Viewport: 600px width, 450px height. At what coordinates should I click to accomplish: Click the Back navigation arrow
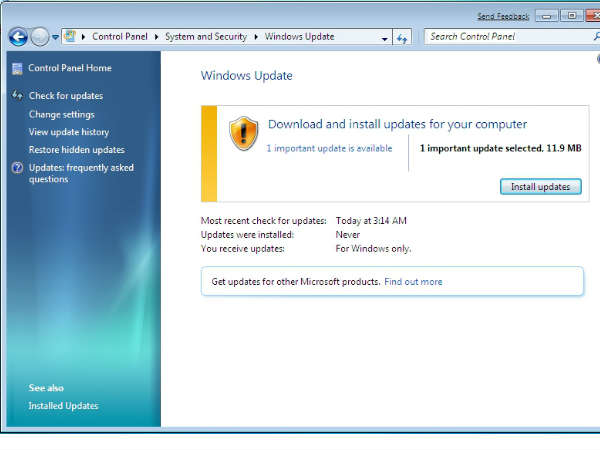[x=17, y=37]
